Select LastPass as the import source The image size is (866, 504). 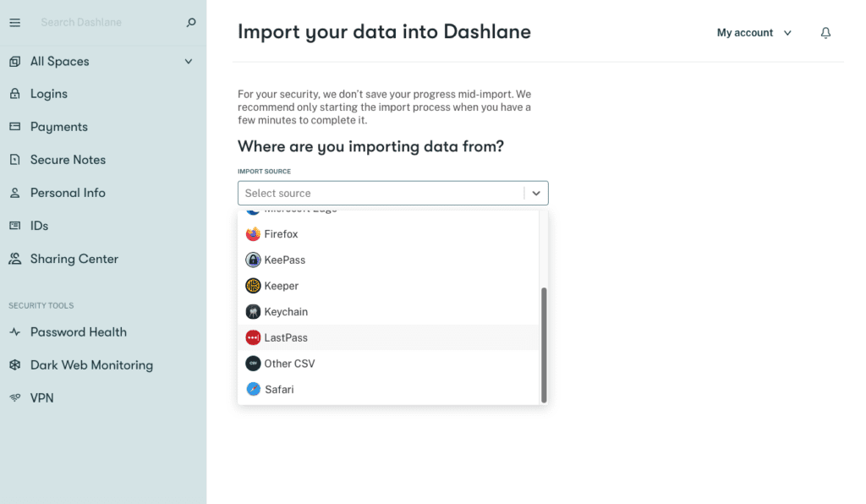tap(288, 337)
